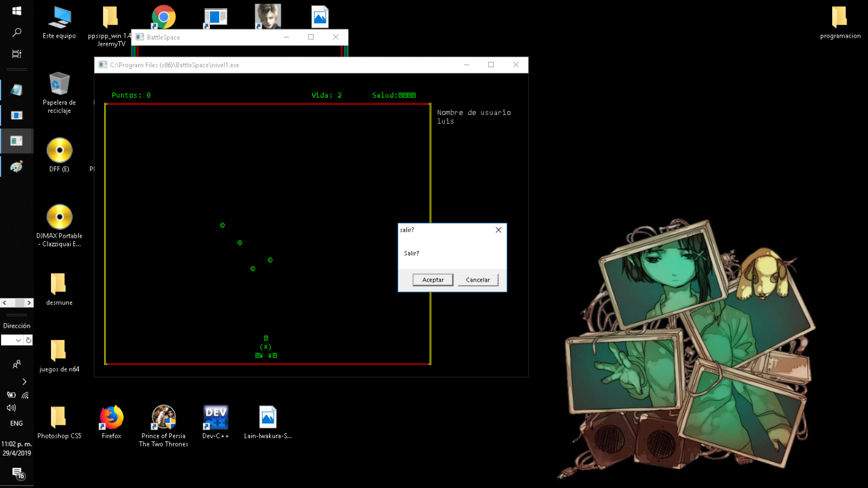Select the first pinned taskbar app icon

(x=17, y=90)
